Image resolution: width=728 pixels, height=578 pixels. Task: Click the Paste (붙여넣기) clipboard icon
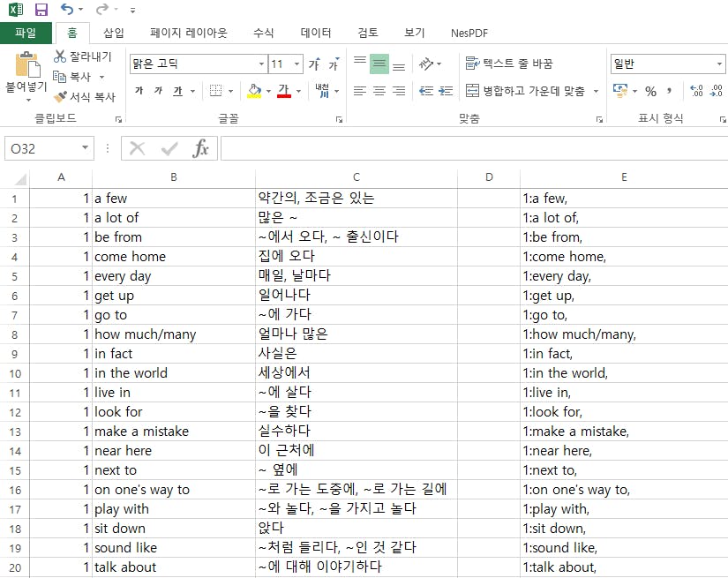pyautogui.click(x=27, y=64)
